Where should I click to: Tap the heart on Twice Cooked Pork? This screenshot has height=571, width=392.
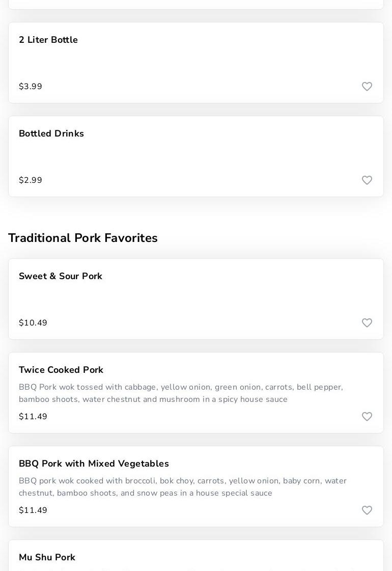[x=367, y=417]
